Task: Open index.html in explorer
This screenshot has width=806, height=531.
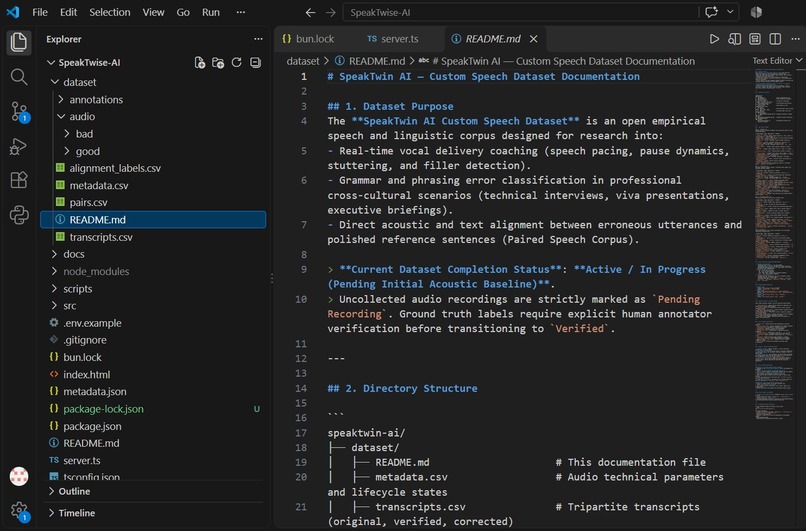Action: point(86,374)
